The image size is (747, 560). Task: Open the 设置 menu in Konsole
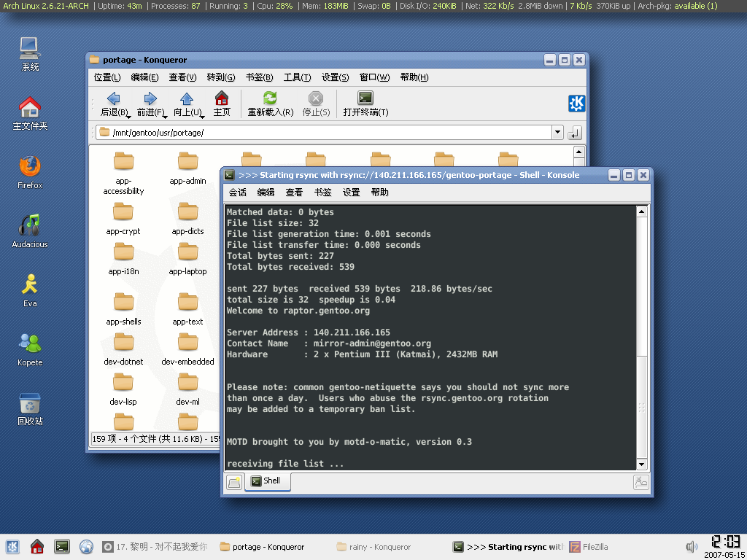click(x=352, y=192)
